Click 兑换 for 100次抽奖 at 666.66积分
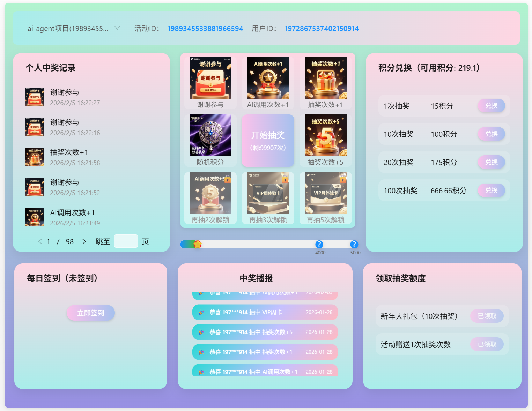The height and width of the screenshot is (411, 532). pos(491,190)
